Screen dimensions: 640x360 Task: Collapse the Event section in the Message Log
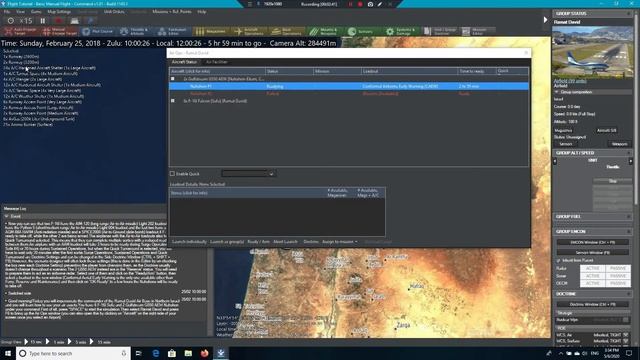tap(7, 216)
